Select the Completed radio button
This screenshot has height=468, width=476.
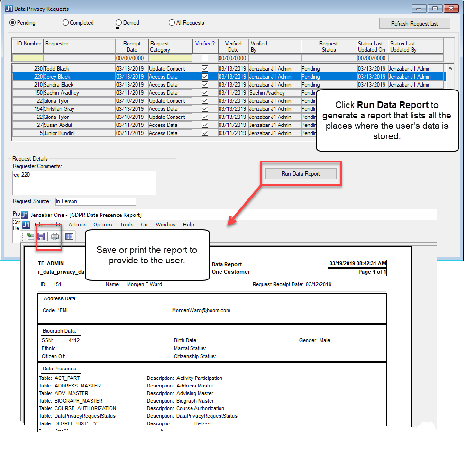click(x=66, y=23)
